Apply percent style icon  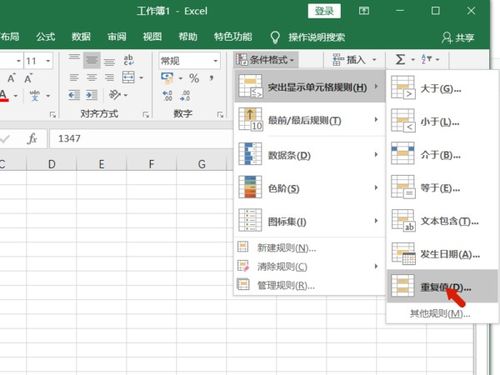tap(194, 78)
